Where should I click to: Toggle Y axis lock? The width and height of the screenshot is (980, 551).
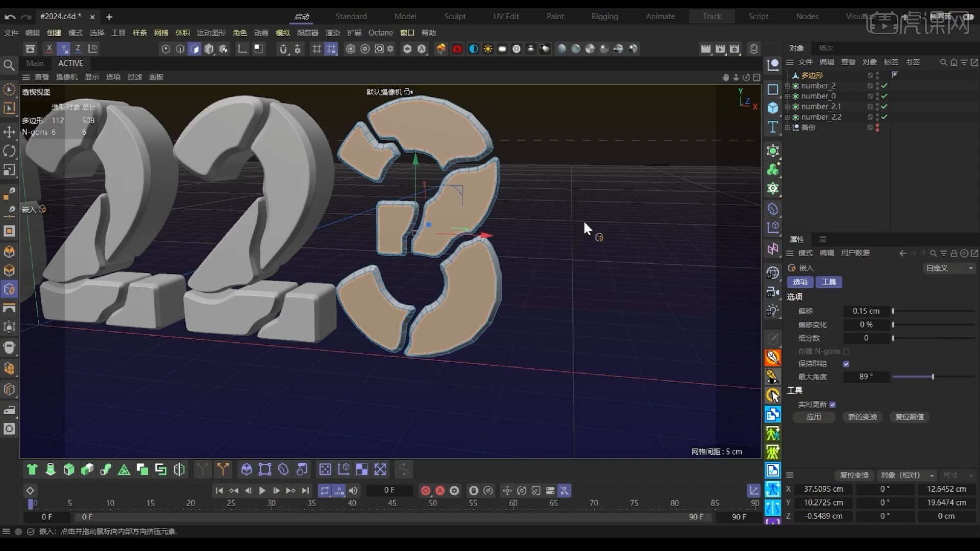(x=63, y=48)
